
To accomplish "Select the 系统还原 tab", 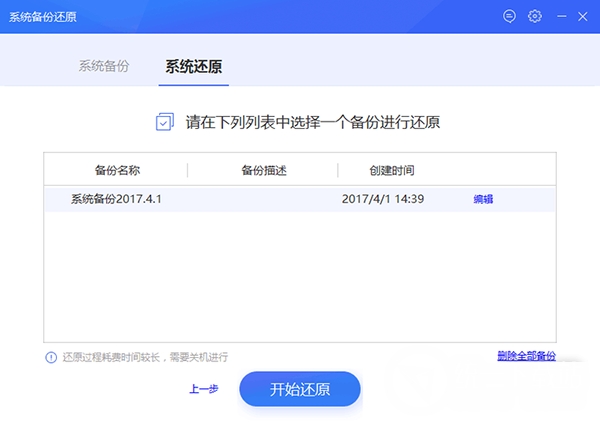I will tap(193, 67).
